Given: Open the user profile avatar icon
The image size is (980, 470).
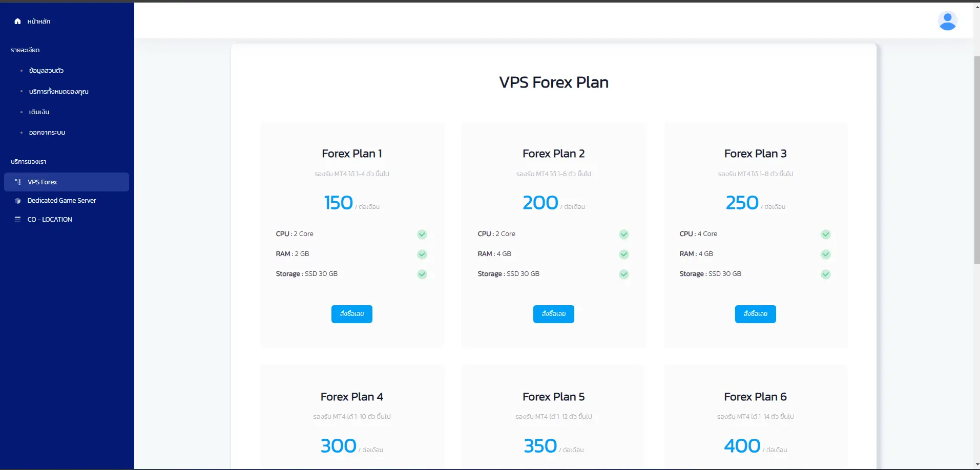Looking at the screenshot, I should coord(947,21).
